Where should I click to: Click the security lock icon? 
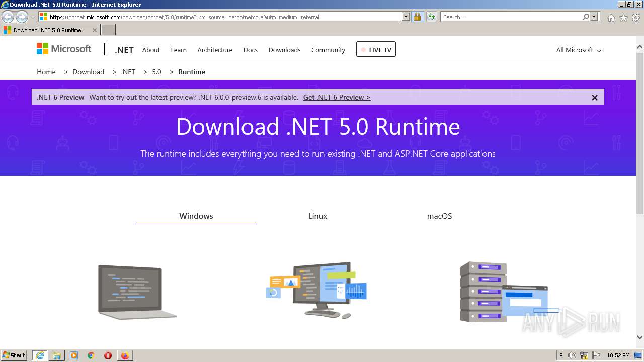417,17
